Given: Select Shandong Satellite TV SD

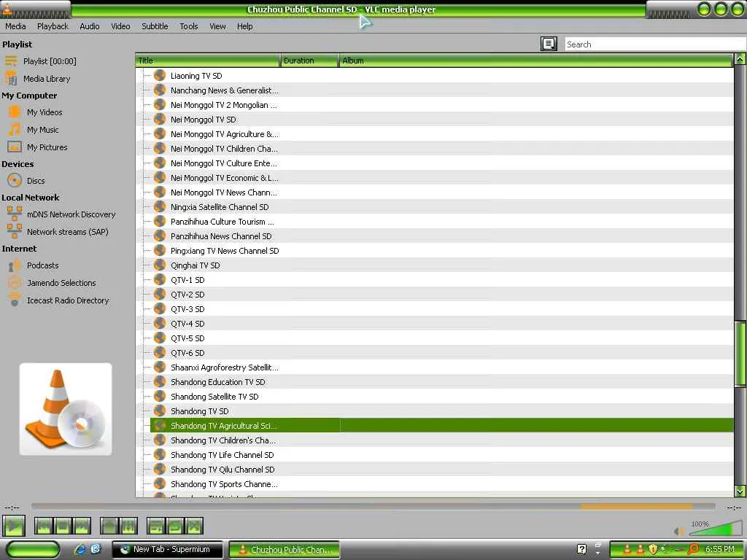Looking at the screenshot, I should [435, 397].
